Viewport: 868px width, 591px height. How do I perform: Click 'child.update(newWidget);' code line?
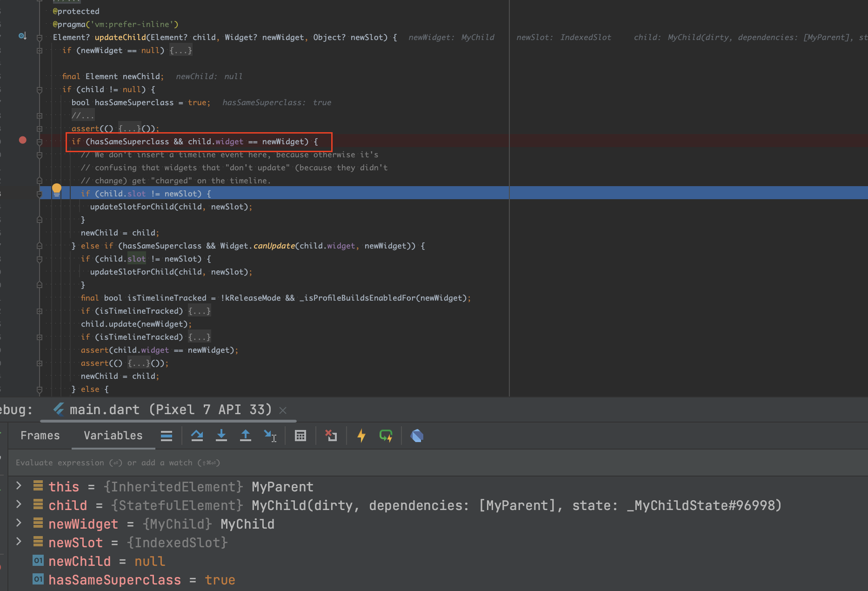pos(136,324)
